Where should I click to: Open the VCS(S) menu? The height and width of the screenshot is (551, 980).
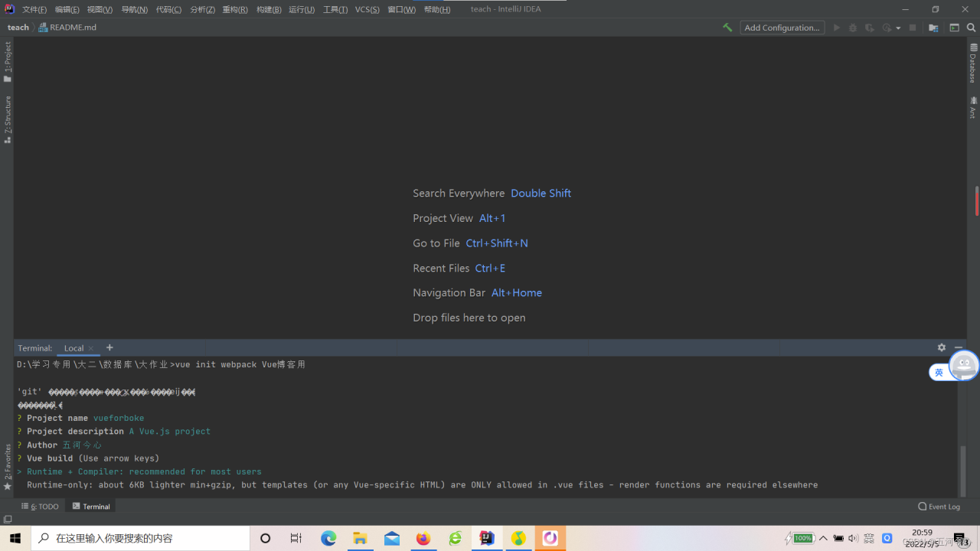(367, 9)
